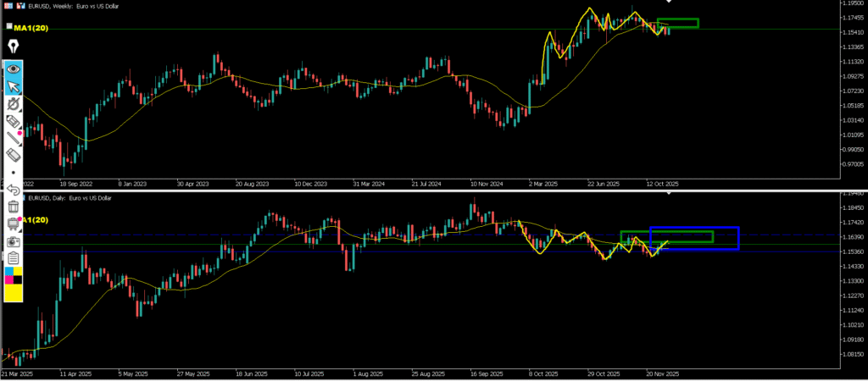Toggle the MA1(20) checkbox on weekly chart

(x=9, y=27)
